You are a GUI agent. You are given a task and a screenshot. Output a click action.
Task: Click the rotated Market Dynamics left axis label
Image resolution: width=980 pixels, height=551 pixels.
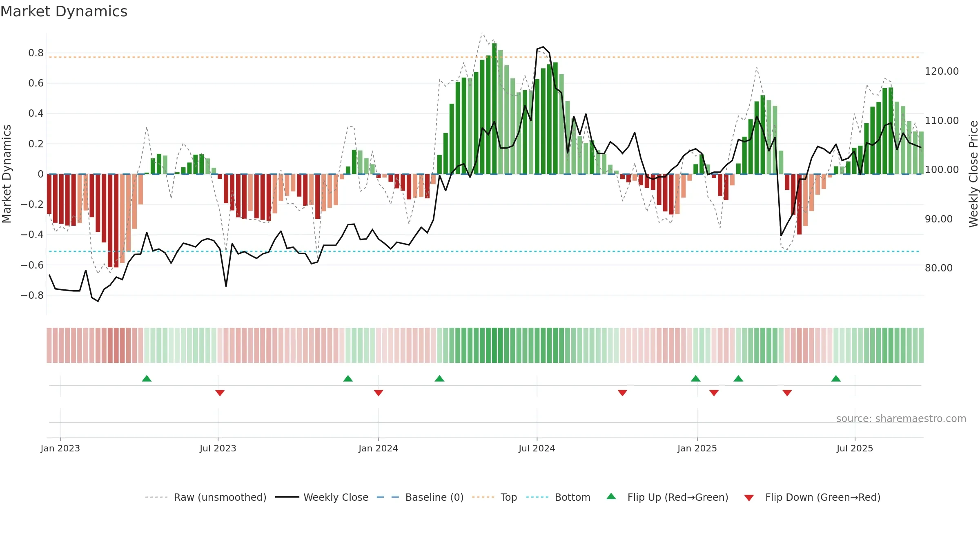pos(7,174)
